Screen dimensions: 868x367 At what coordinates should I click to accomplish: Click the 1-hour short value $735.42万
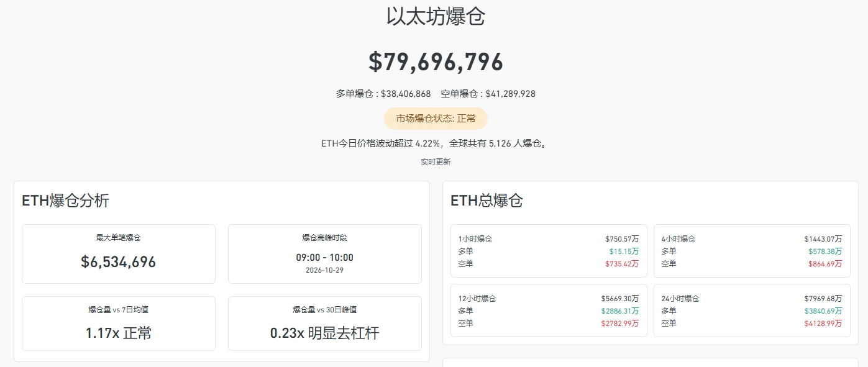[622, 264]
